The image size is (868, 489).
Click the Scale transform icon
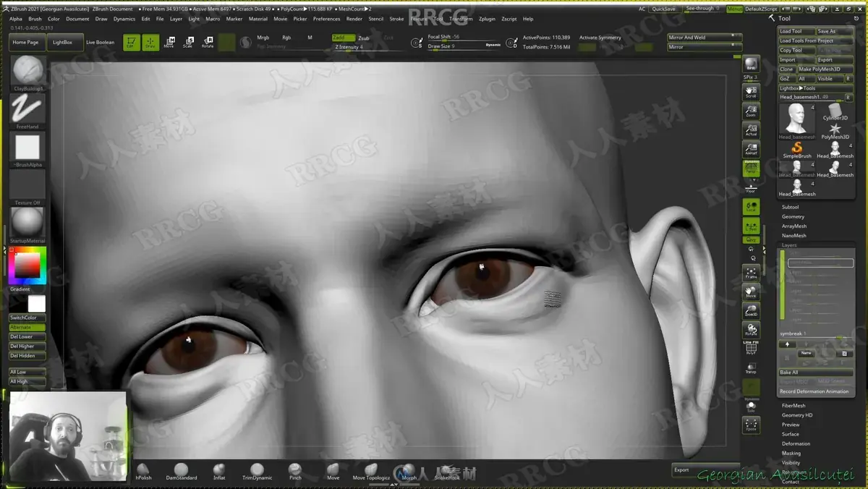188,42
